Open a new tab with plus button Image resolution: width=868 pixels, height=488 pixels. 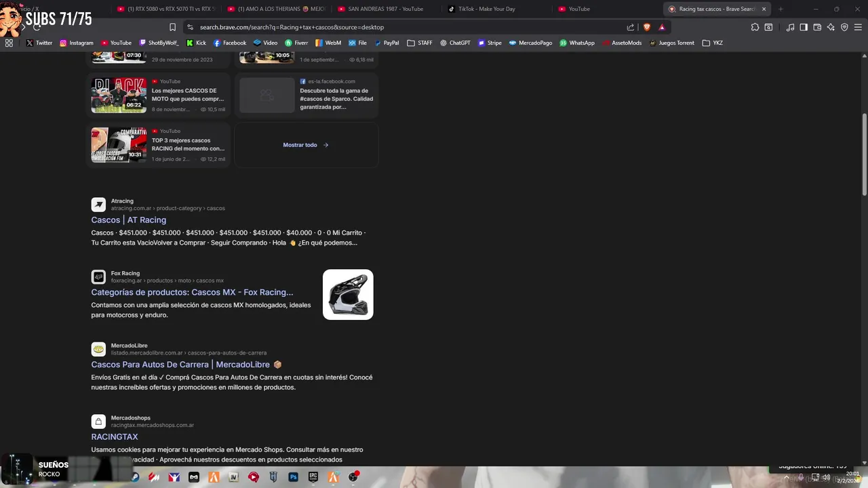pos(781,9)
